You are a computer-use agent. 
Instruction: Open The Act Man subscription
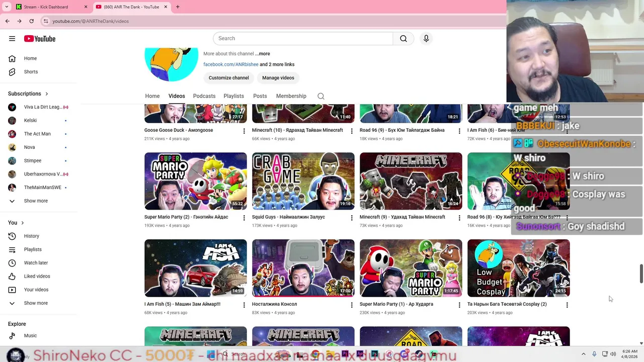39,134
